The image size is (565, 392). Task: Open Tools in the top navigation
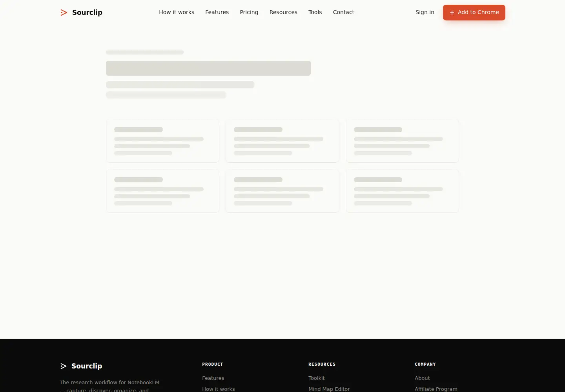click(315, 12)
